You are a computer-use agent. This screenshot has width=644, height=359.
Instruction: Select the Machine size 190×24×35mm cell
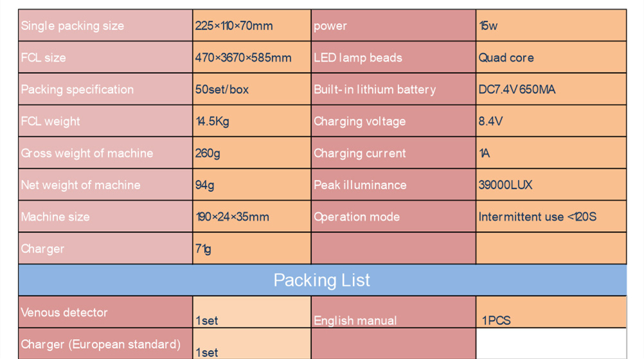click(252, 216)
